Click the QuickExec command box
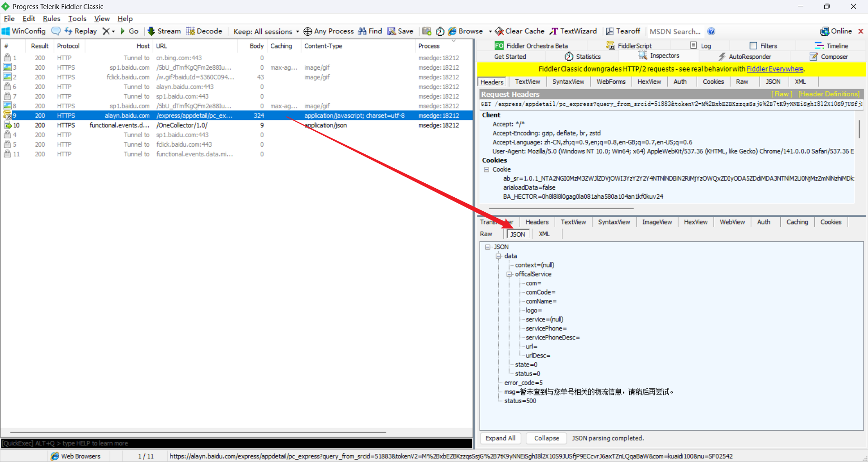This screenshot has height=462, width=868. (x=236, y=443)
